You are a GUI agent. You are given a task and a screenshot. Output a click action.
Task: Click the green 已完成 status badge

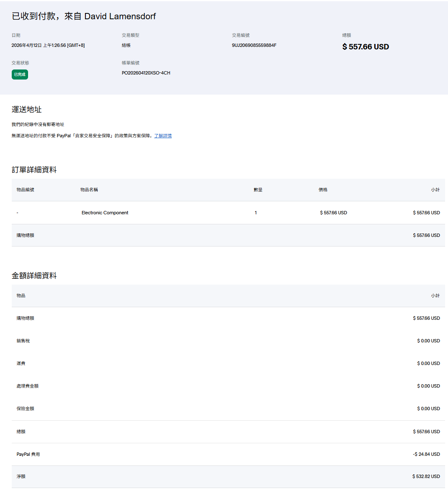point(20,75)
